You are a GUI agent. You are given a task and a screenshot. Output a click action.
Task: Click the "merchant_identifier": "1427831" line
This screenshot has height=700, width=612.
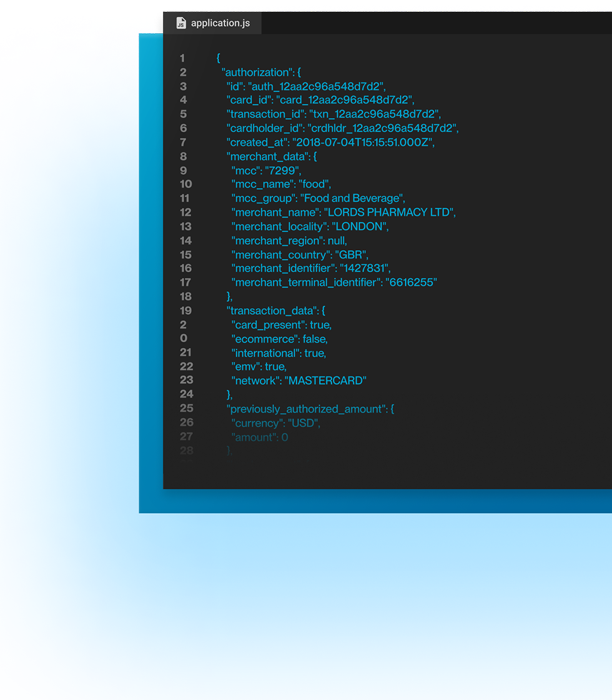pos(311,268)
